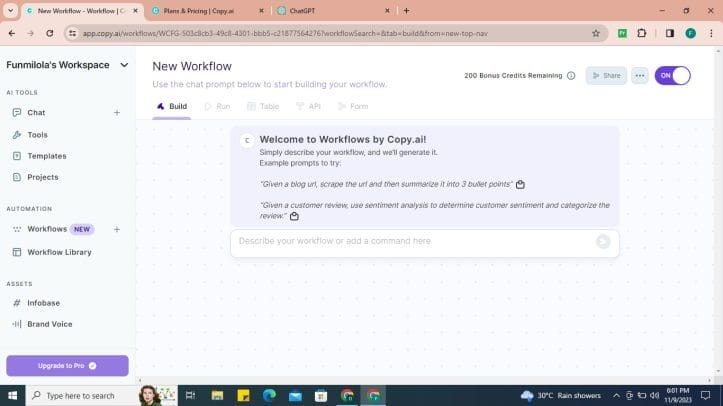Click the info icon beside bonus credits

pos(571,76)
